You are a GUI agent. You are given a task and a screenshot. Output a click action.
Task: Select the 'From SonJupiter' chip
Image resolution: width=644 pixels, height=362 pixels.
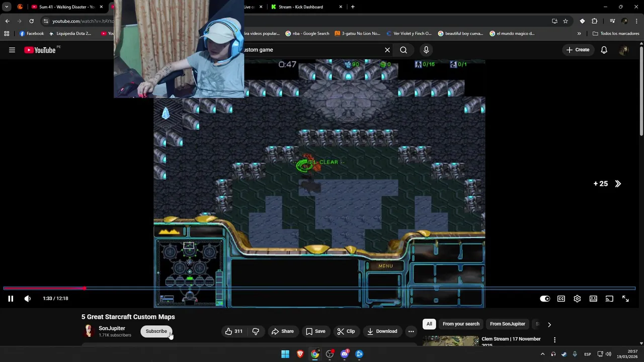coord(508,324)
